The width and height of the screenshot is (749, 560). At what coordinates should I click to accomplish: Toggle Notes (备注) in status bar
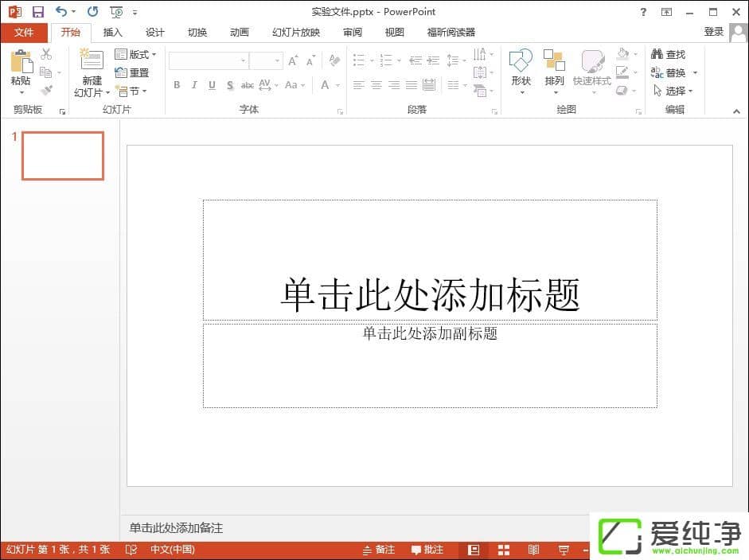coord(380,550)
